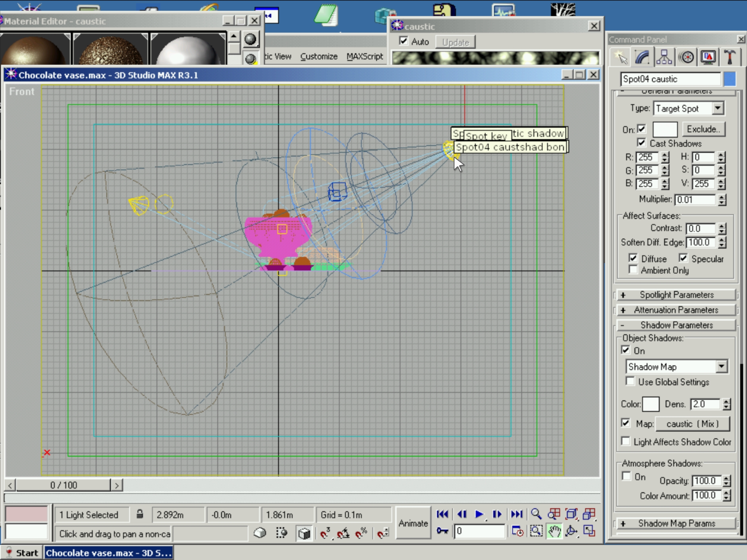747x560 pixels.
Task: Open the Modify panel tab
Action: pos(643,57)
